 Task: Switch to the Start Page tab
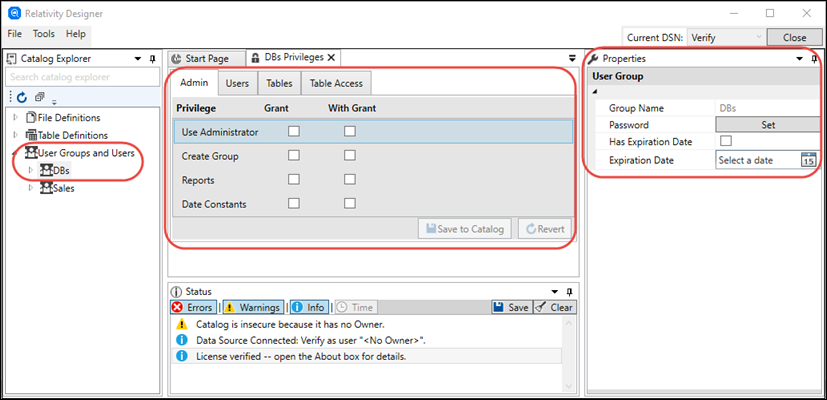click(x=207, y=59)
